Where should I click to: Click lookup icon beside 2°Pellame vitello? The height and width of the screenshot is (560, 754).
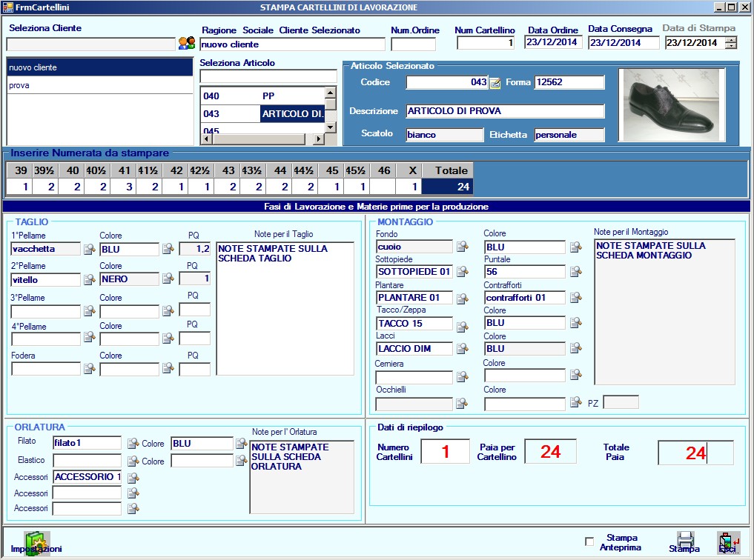click(90, 279)
